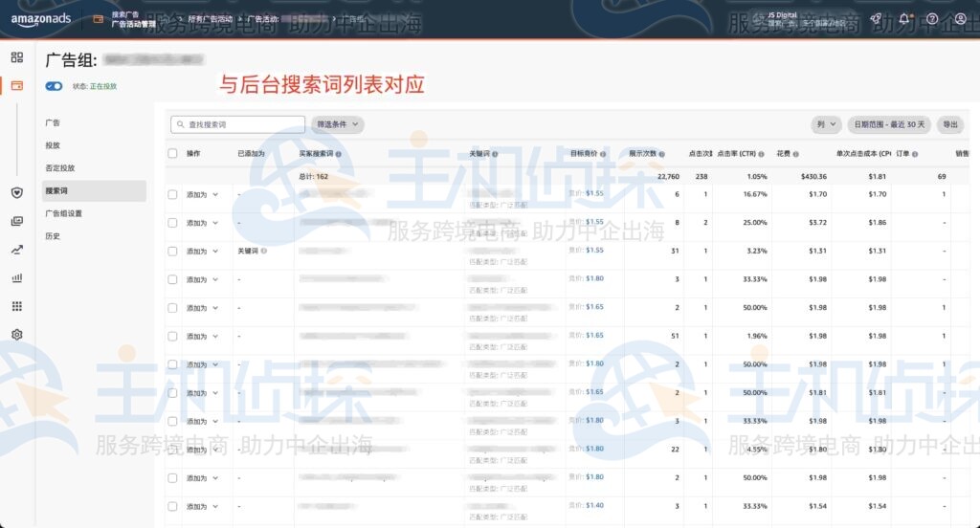Open the creative assets media icon in sidebar

tap(17, 221)
